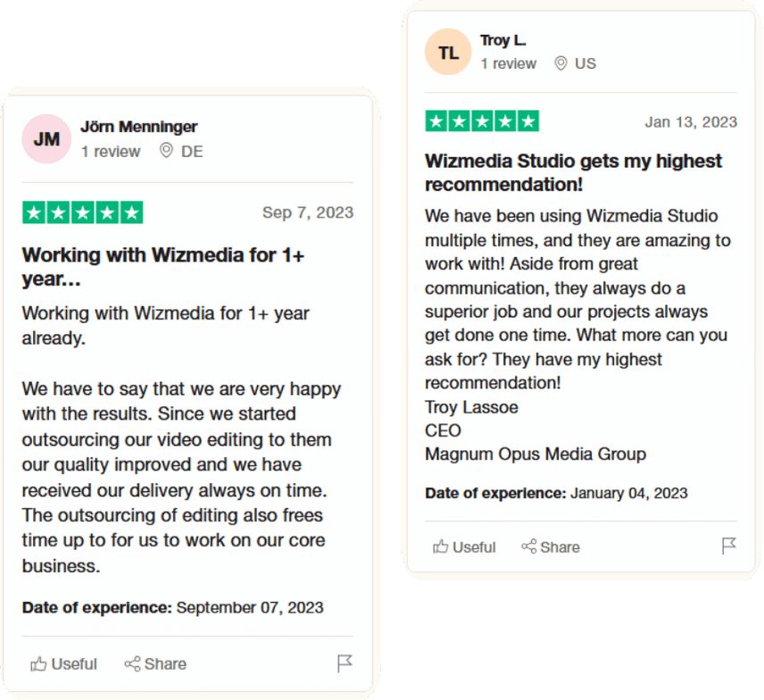Click the share icon on Troy's review
The image size is (764, 700).
(x=528, y=546)
